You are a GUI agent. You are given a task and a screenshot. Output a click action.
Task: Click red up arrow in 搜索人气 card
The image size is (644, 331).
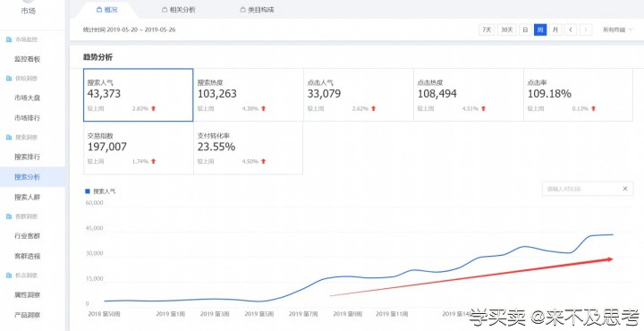[x=154, y=108]
